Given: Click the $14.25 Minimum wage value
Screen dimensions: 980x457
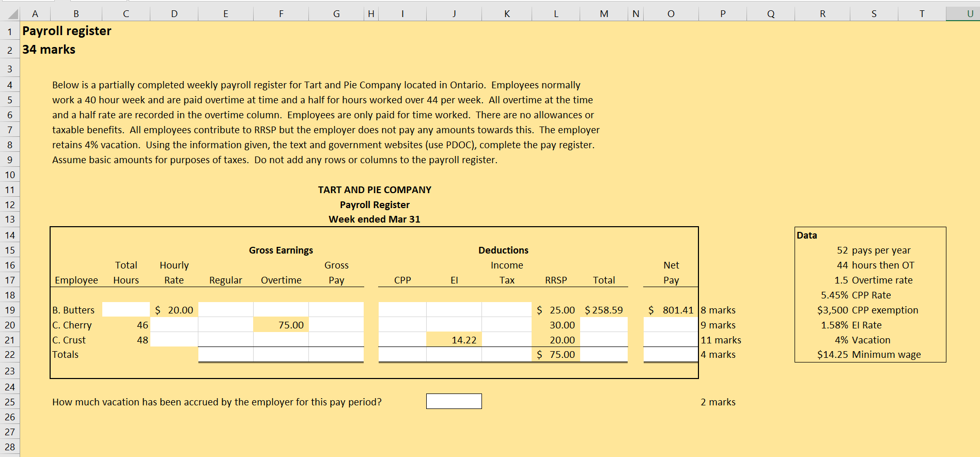Looking at the screenshot, I should [833, 354].
